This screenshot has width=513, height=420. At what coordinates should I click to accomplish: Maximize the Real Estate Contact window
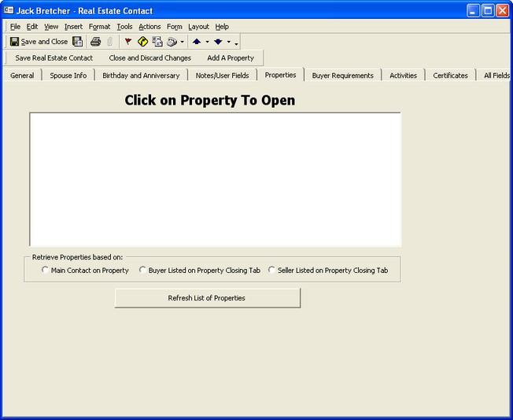pos(488,11)
